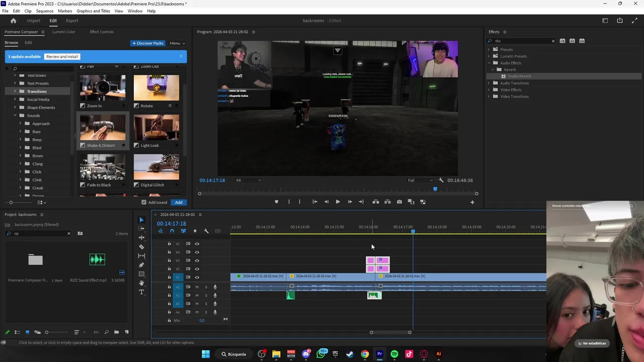Add marker in the timeline header
The image size is (644, 362).
(x=195, y=231)
